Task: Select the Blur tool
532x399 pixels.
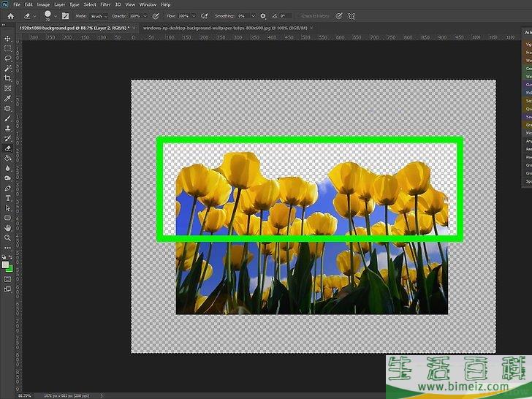Action: pyautogui.click(x=7, y=168)
